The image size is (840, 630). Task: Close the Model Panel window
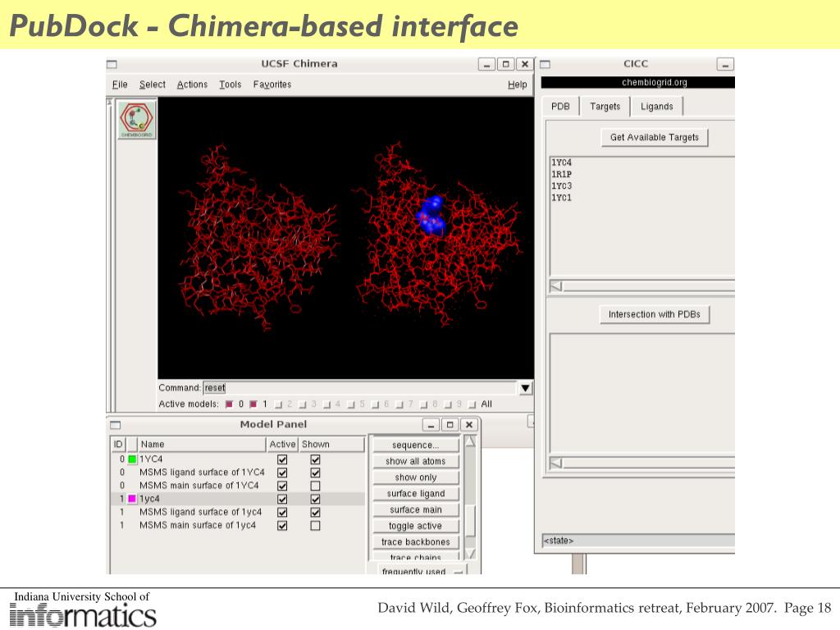pos(468,425)
